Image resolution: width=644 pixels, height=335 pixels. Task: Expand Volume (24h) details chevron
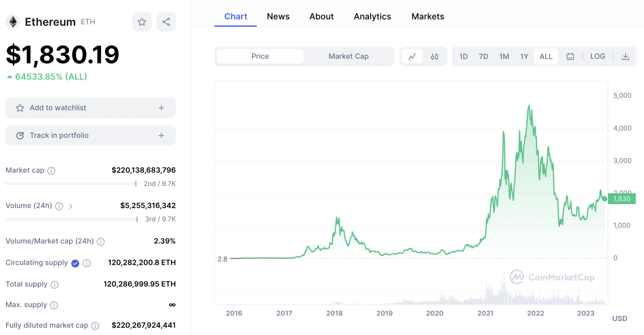(71, 206)
